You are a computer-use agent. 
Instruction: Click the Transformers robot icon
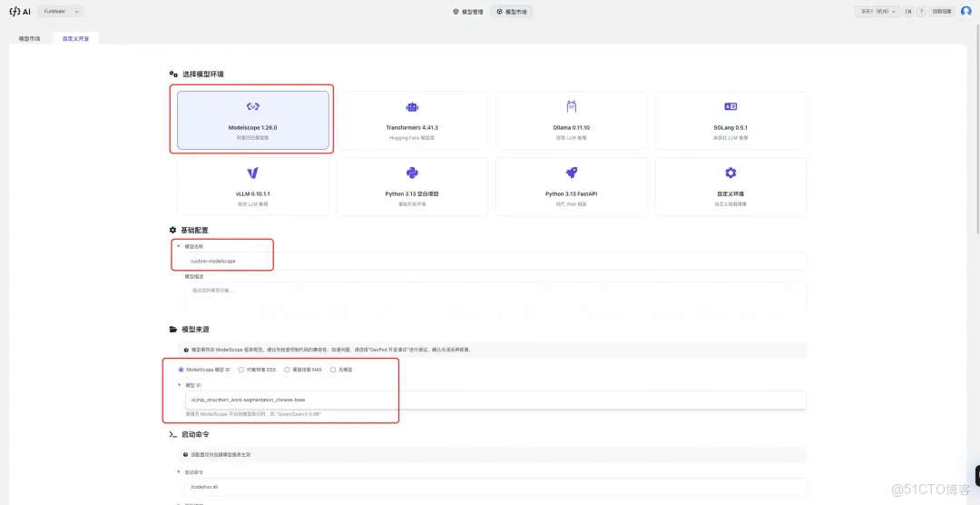[412, 107]
